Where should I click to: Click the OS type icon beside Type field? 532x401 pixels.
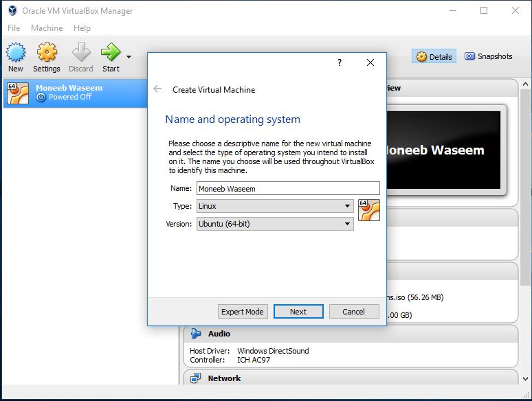(369, 210)
